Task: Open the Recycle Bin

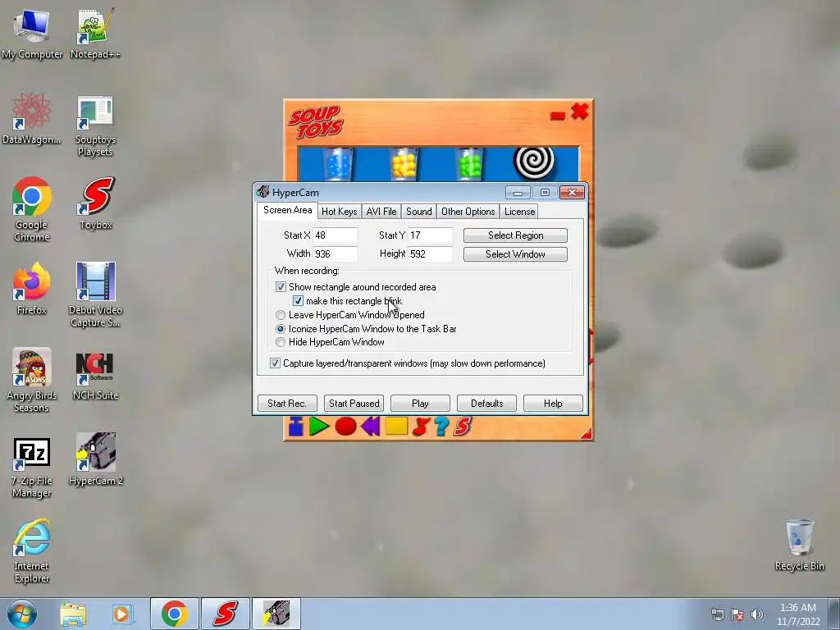Action: click(799, 546)
